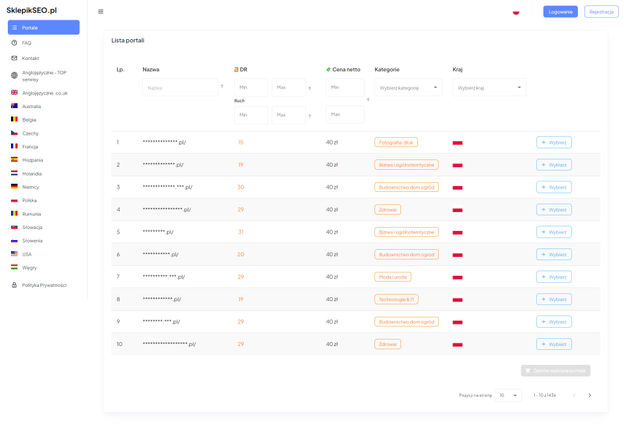Viewport: 624px width, 430px height.
Task: Toggle the hamburger sidebar menu icon
Action: pos(101,12)
